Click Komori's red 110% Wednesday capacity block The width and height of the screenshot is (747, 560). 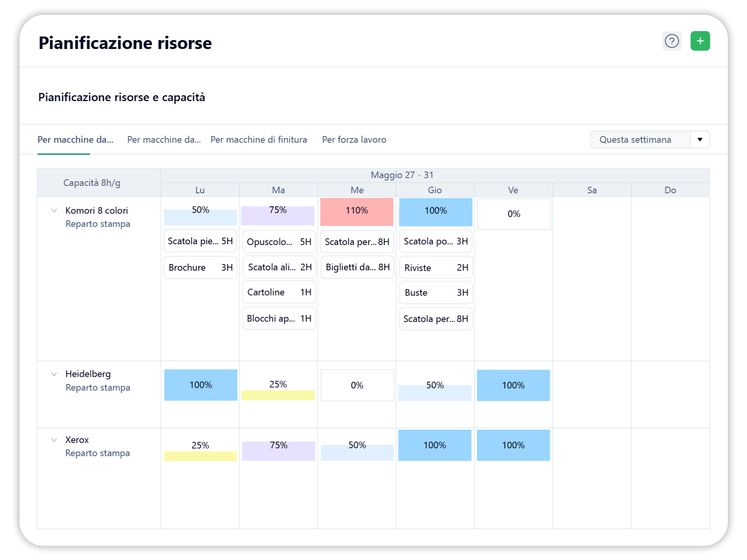click(356, 212)
